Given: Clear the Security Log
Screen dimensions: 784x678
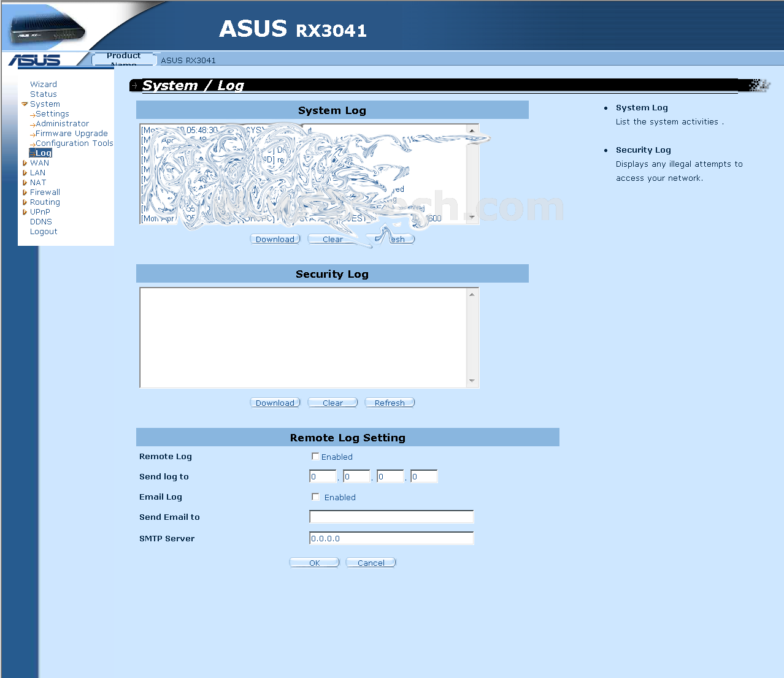Looking at the screenshot, I should [x=332, y=403].
